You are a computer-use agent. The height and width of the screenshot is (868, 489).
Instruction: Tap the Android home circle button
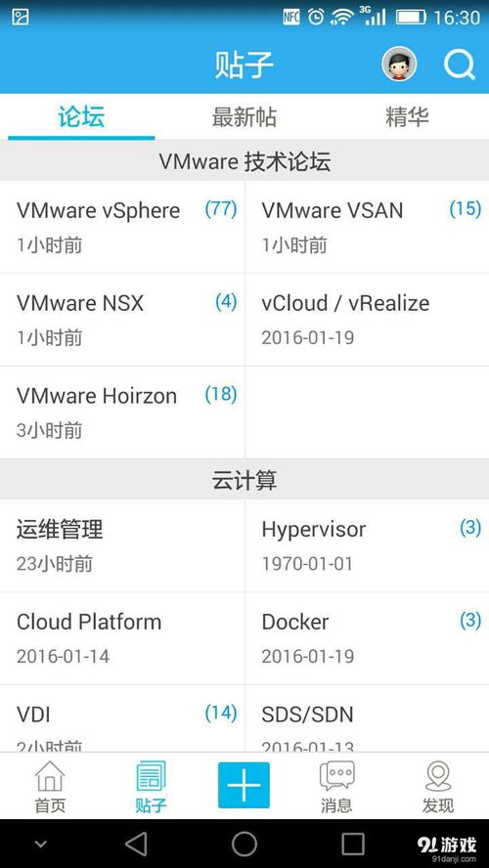(x=244, y=845)
